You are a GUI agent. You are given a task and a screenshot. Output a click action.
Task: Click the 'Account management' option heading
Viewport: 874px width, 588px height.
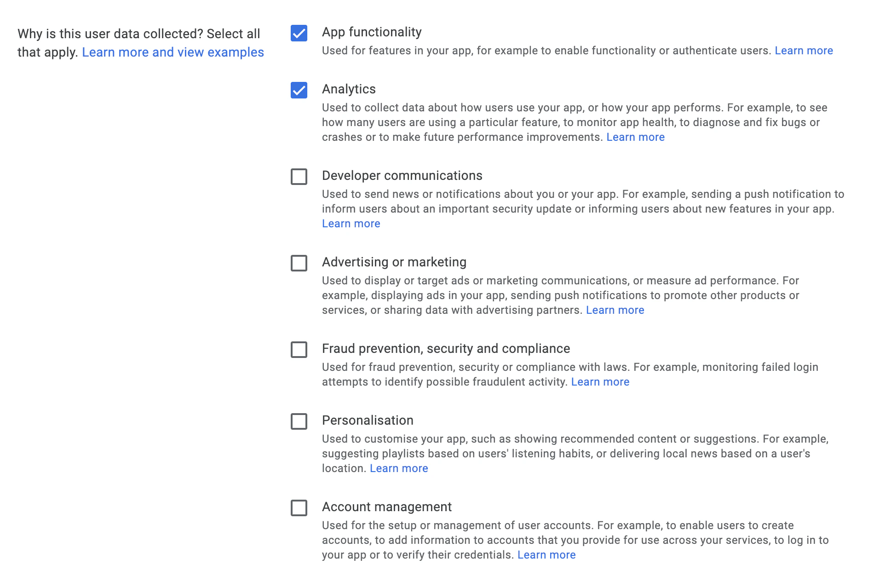click(386, 507)
